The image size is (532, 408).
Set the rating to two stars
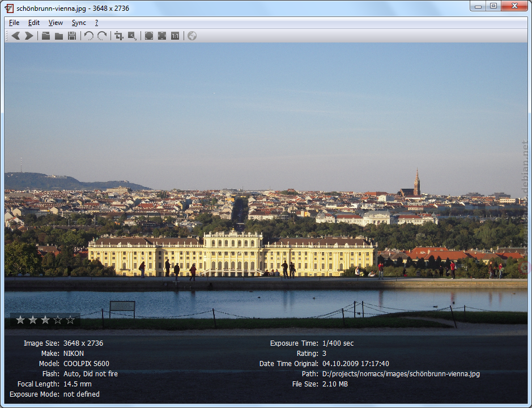33,320
